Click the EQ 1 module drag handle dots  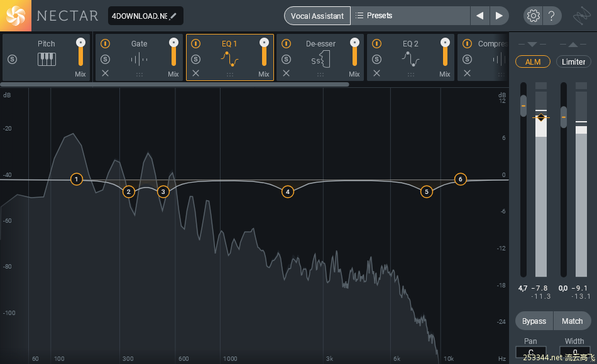230,75
